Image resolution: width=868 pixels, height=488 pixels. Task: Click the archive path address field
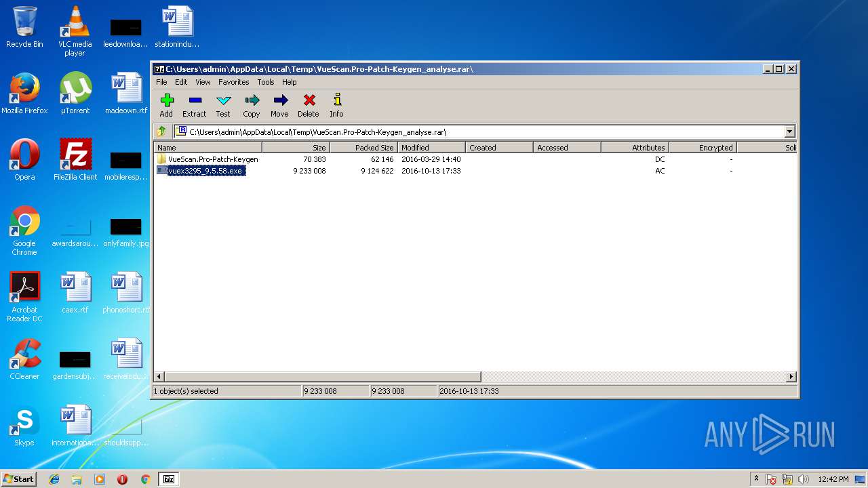480,132
